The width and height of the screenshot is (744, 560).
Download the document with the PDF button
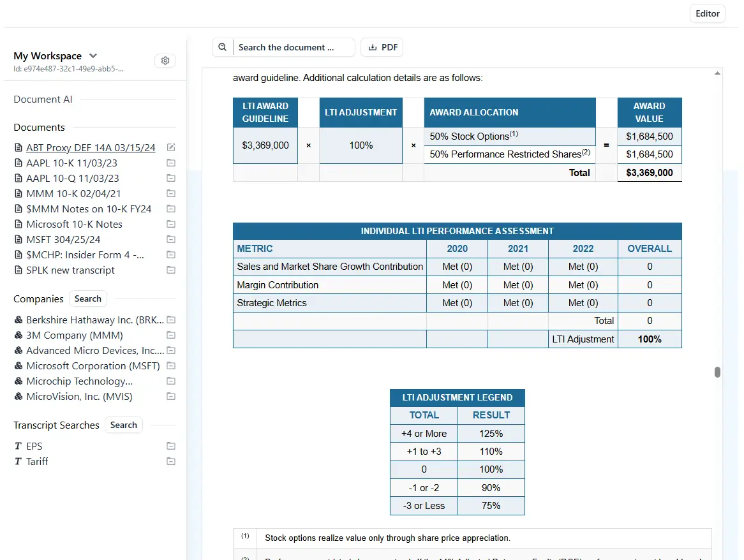[x=382, y=47]
